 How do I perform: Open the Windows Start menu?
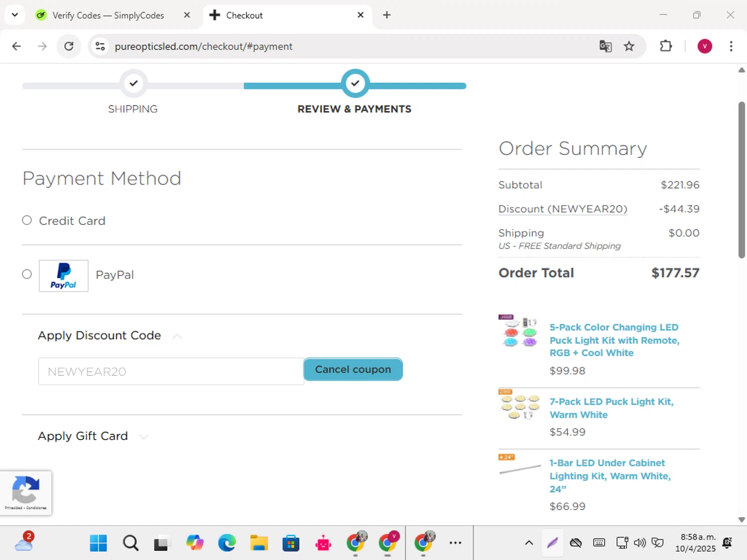(98, 543)
